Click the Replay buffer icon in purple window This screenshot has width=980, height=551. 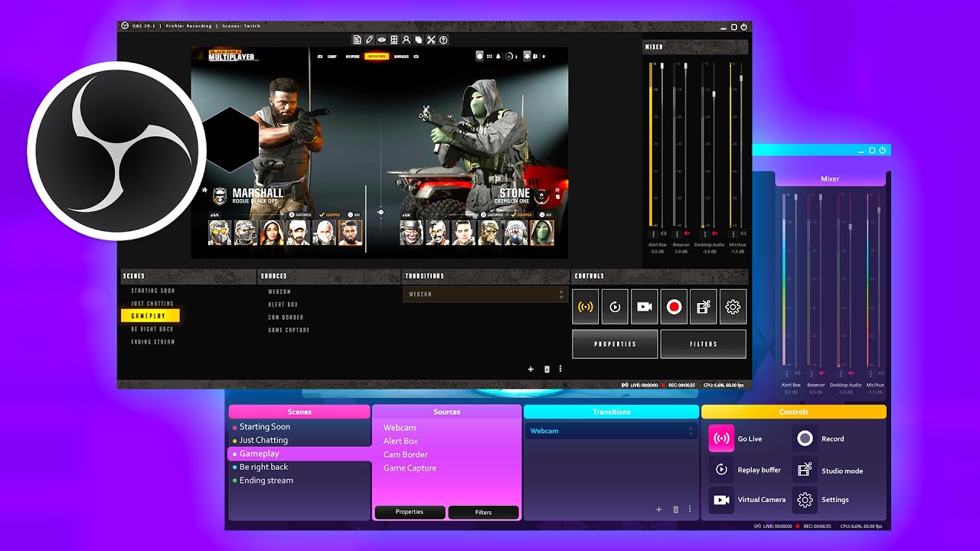[721, 469]
